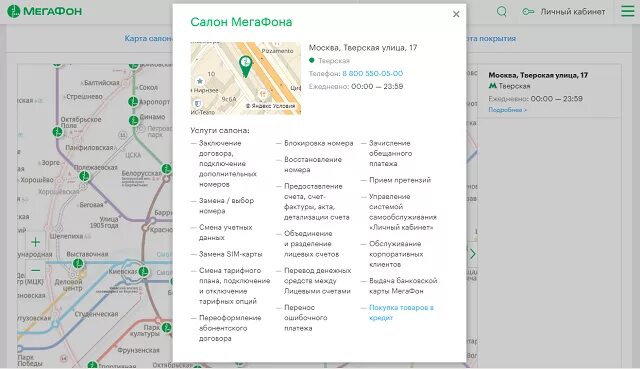The height and width of the screenshot is (369, 640).
Task: Select salon marker at Киевская station
Action: point(144,271)
